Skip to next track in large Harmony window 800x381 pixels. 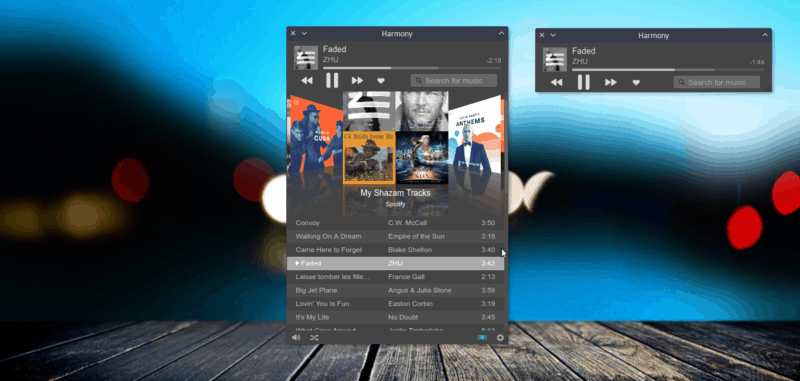(357, 81)
